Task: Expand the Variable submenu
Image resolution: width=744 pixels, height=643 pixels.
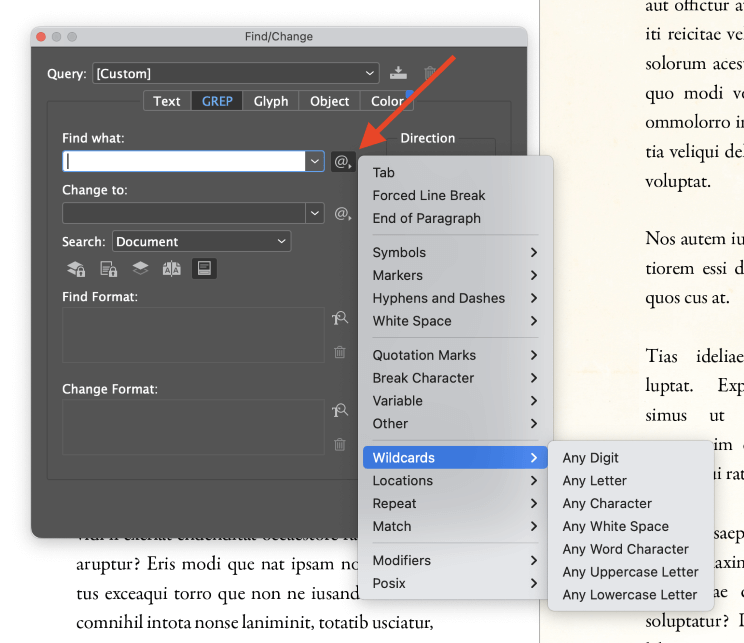Action: 456,401
